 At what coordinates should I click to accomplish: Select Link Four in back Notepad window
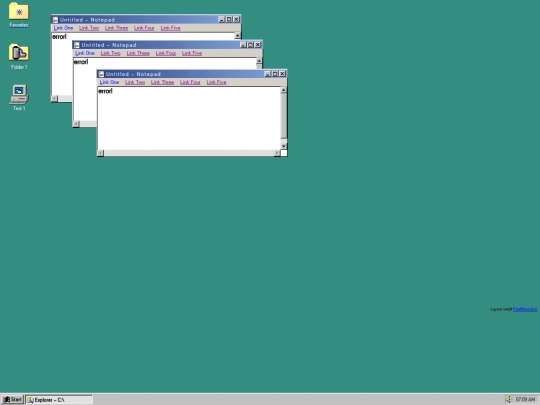coord(144,28)
